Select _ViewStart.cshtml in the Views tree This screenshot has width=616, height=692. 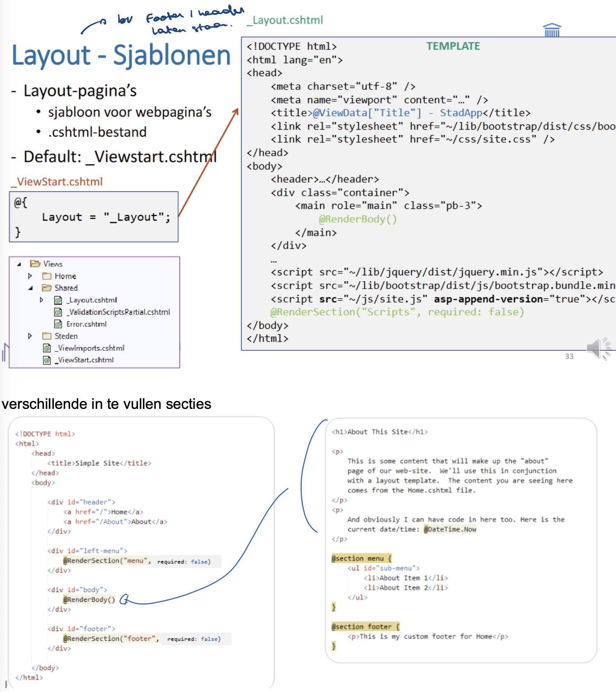(x=84, y=360)
